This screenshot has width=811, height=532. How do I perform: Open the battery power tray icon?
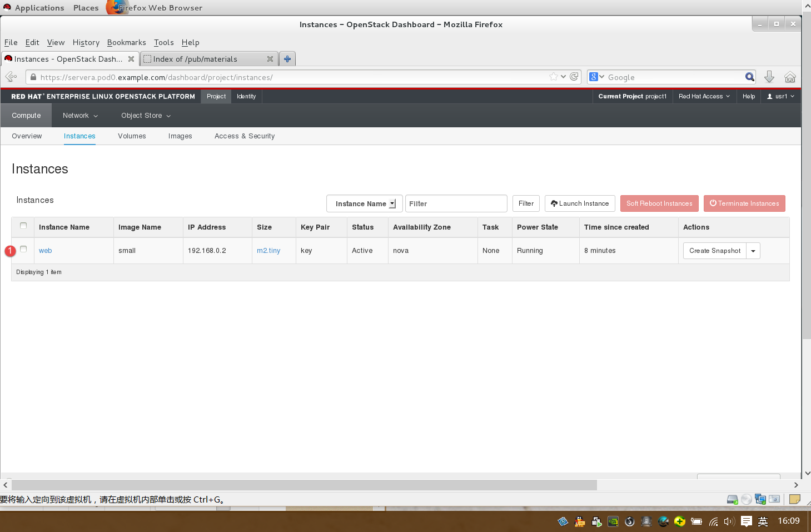point(696,521)
